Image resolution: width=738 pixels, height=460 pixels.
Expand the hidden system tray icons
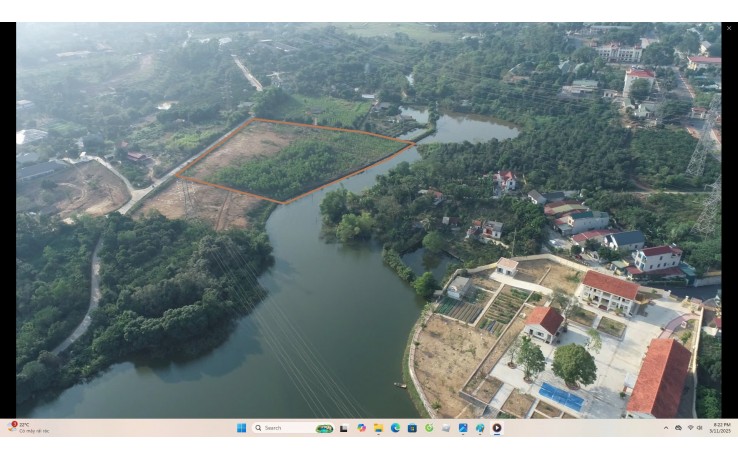coord(666,428)
